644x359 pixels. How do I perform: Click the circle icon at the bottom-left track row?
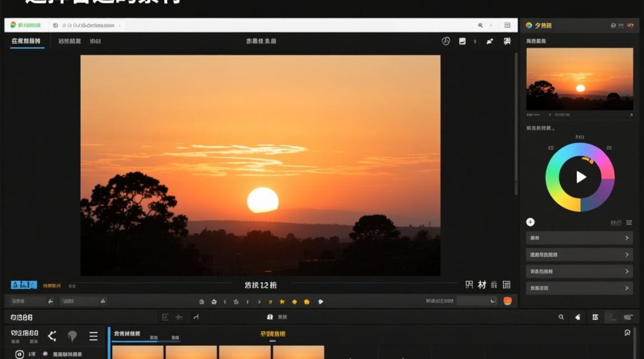point(20,355)
